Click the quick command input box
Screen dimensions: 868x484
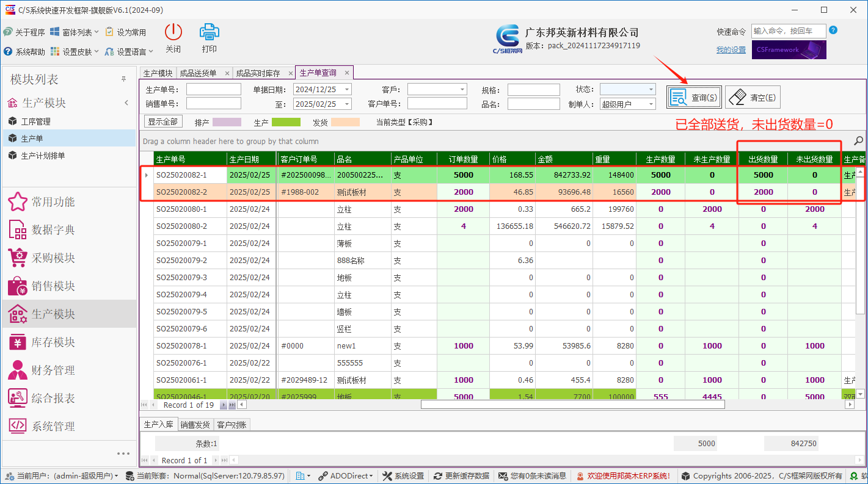pyautogui.click(x=789, y=31)
